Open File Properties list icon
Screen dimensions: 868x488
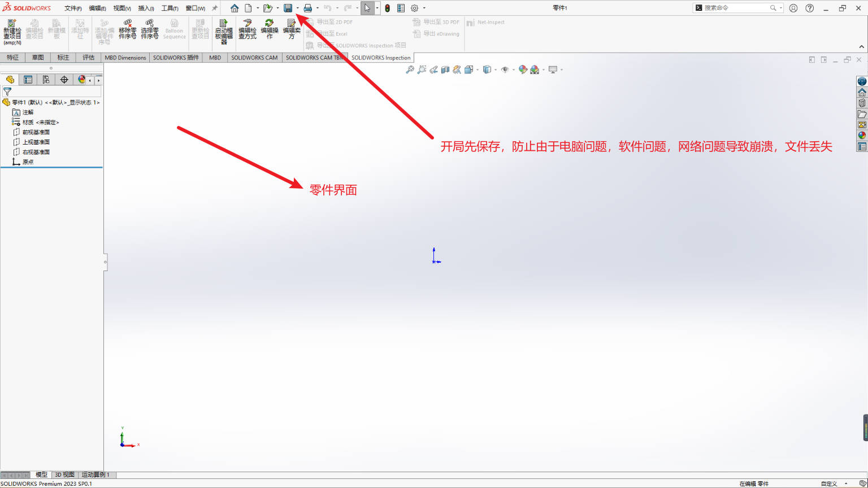(401, 8)
